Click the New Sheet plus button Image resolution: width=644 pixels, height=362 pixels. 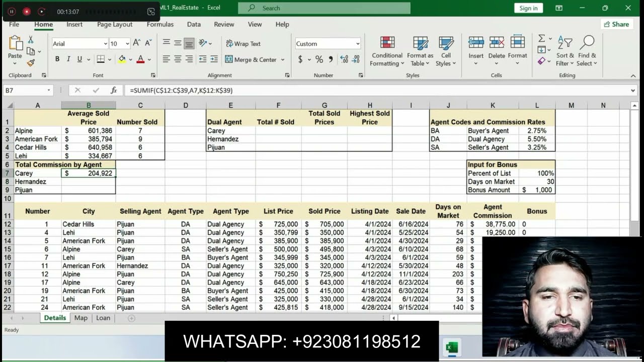click(131, 318)
